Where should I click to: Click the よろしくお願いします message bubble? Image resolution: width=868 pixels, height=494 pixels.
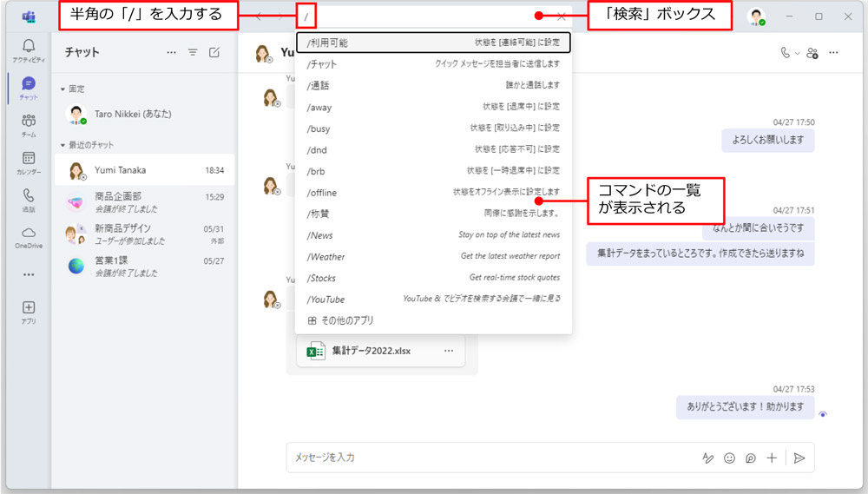768,140
